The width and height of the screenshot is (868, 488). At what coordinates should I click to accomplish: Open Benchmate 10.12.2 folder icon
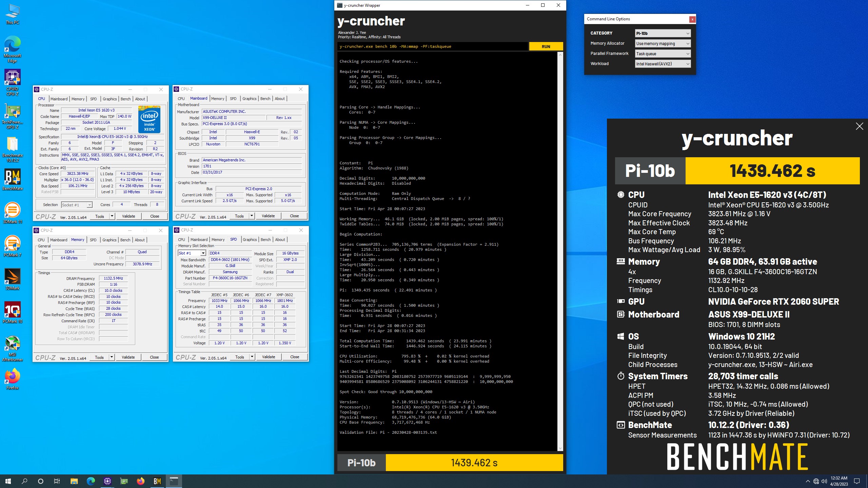[13, 149]
